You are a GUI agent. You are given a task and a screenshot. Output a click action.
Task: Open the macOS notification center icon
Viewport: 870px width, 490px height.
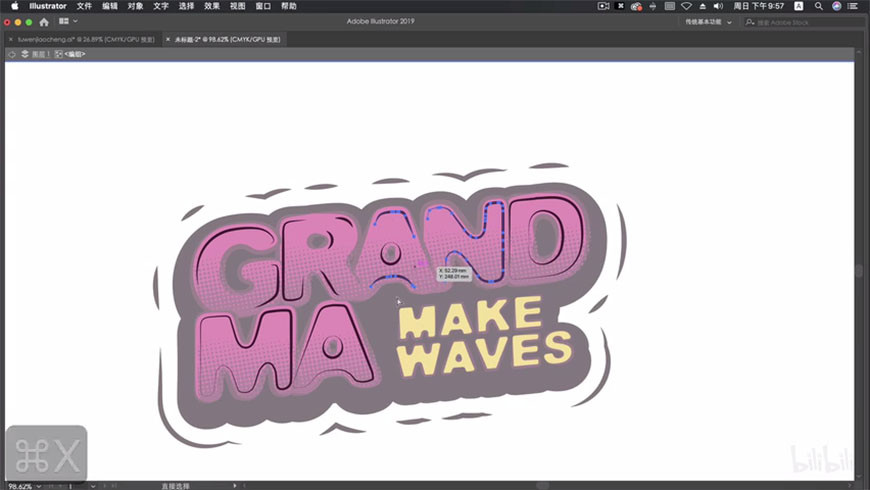tap(855, 6)
